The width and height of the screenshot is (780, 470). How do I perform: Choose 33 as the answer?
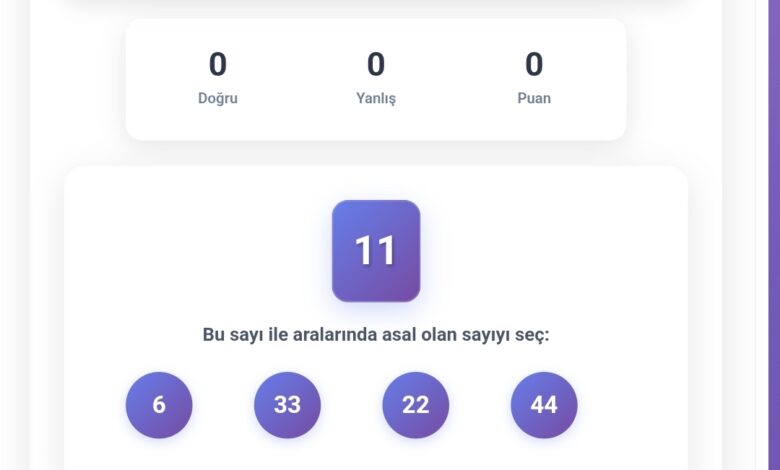click(287, 405)
